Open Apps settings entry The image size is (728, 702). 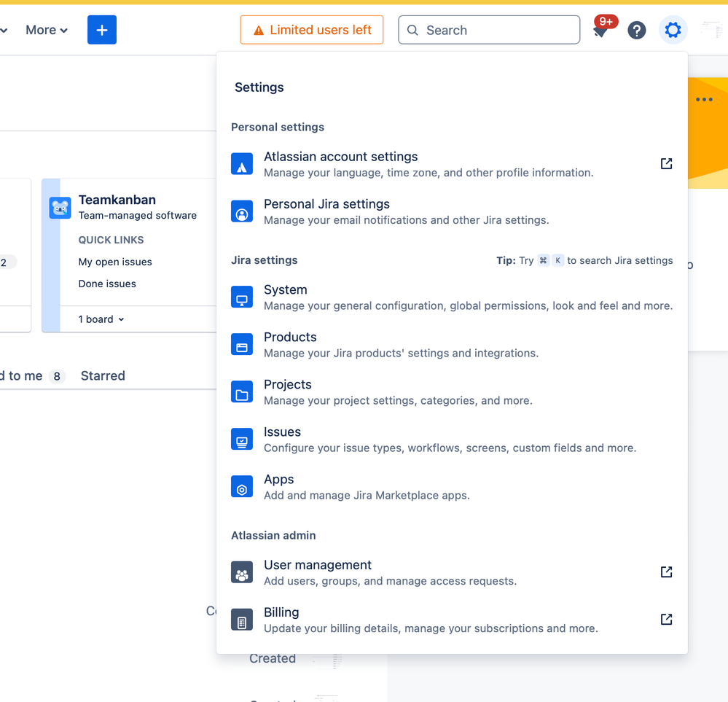click(x=452, y=487)
